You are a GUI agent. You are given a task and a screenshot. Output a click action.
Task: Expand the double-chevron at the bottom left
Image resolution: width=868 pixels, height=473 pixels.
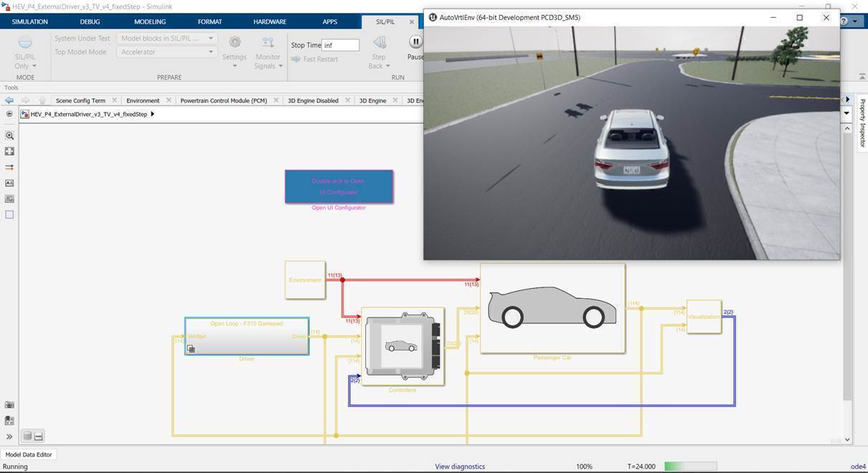pyautogui.click(x=9, y=436)
